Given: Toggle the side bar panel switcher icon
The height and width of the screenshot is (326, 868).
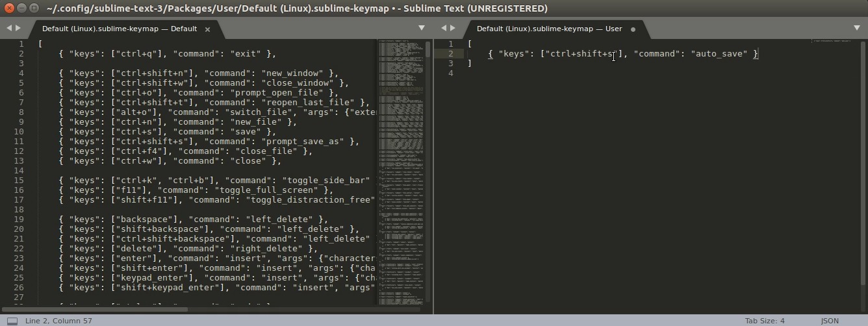Looking at the screenshot, I should pos(12,321).
